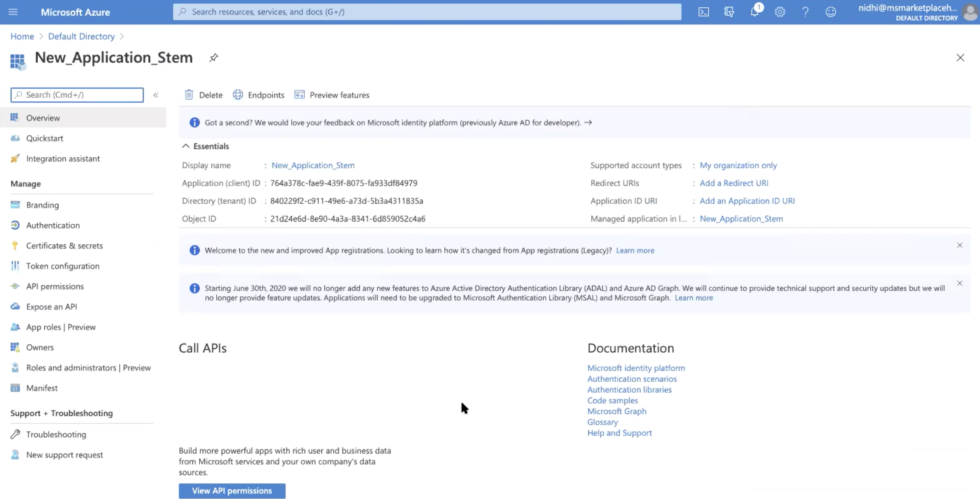Open the feedback smiley icon
This screenshot has width=980, height=499.
click(x=830, y=12)
